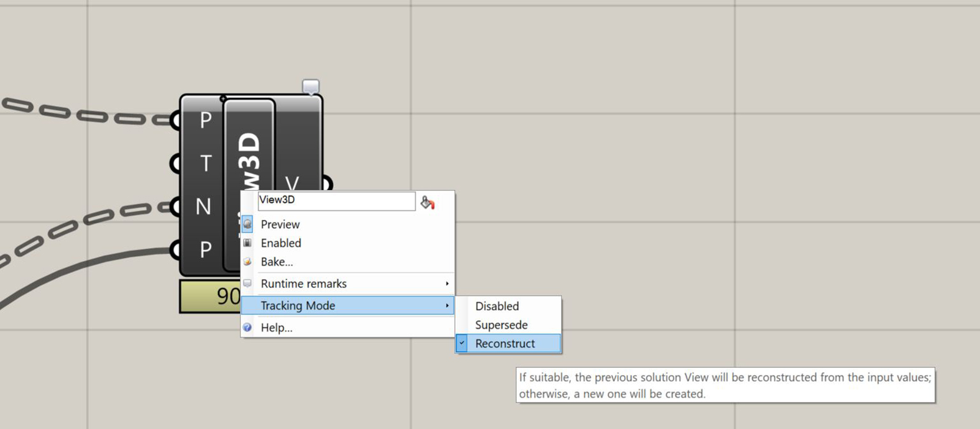
Task: Click the V output grip on component
Action: [327, 183]
